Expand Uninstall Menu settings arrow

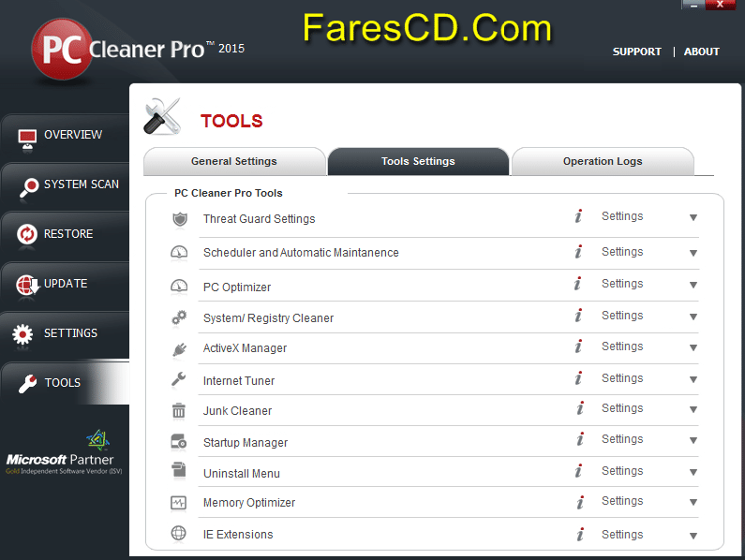click(693, 472)
